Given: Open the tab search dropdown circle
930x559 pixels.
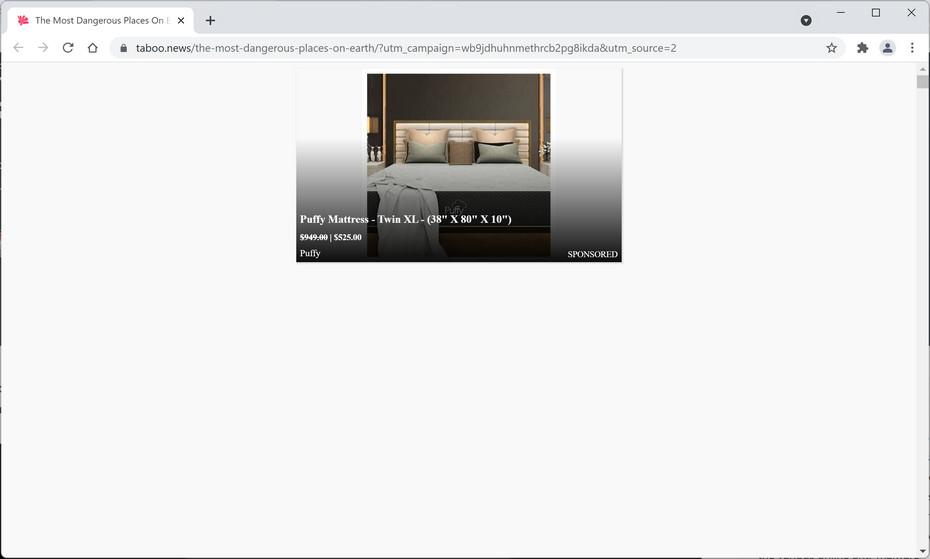Looking at the screenshot, I should click(x=806, y=20).
